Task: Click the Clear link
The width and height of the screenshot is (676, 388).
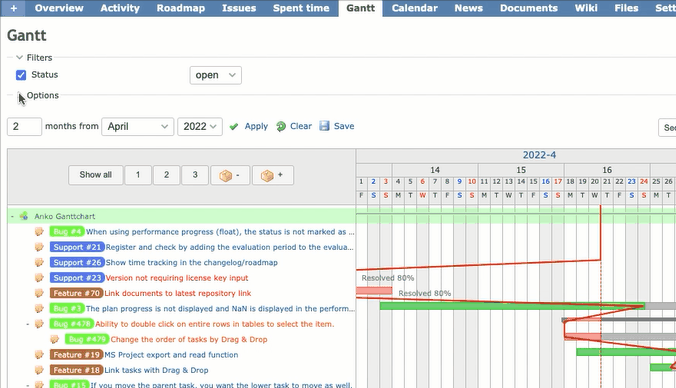Action: coord(301,126)
